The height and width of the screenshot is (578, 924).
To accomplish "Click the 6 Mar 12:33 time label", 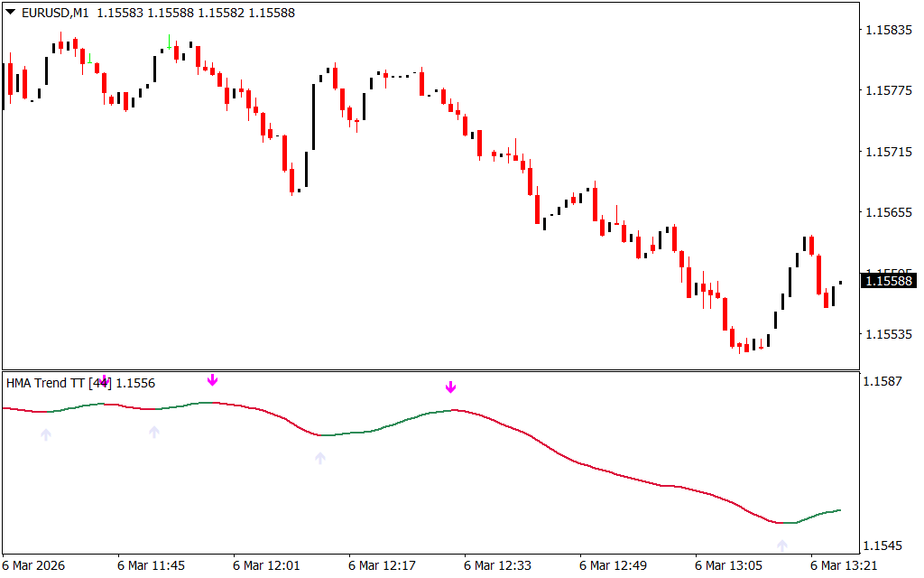I will coord(498,565).
